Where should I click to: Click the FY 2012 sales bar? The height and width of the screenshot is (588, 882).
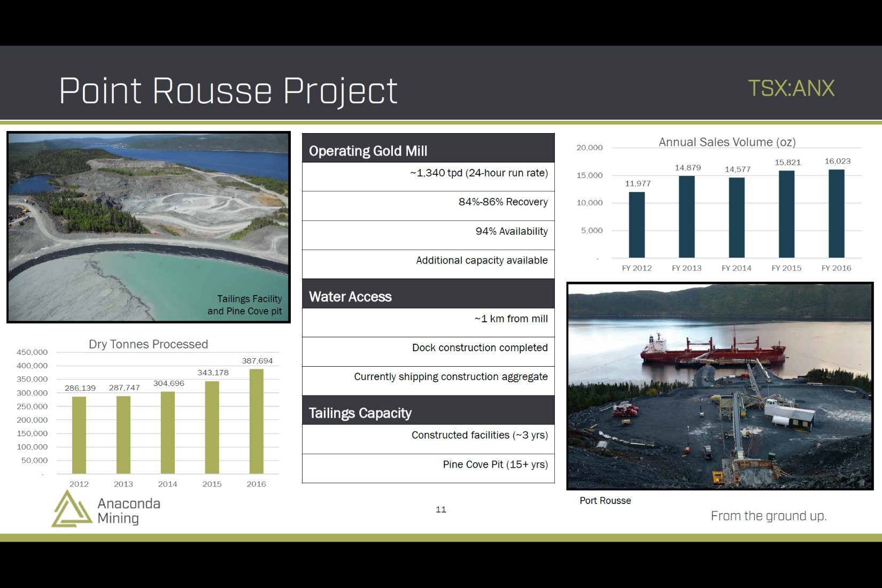pyautogui.click(x=637, y=225)
